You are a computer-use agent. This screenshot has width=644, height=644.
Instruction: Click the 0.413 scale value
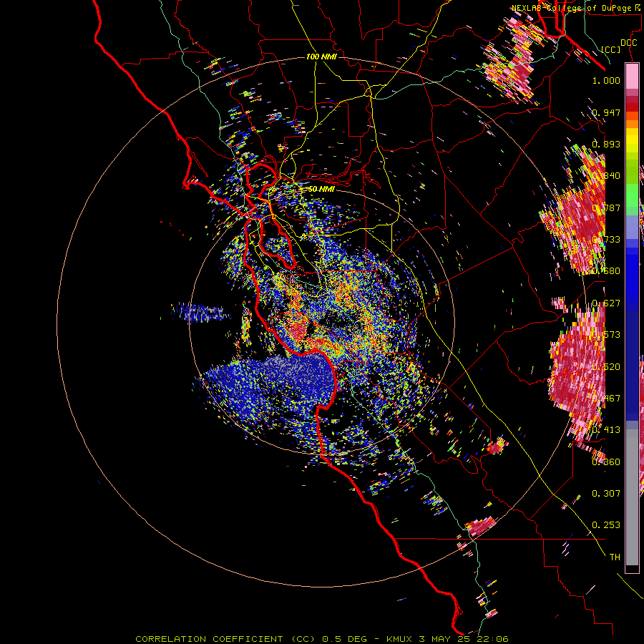coord(606,429)
